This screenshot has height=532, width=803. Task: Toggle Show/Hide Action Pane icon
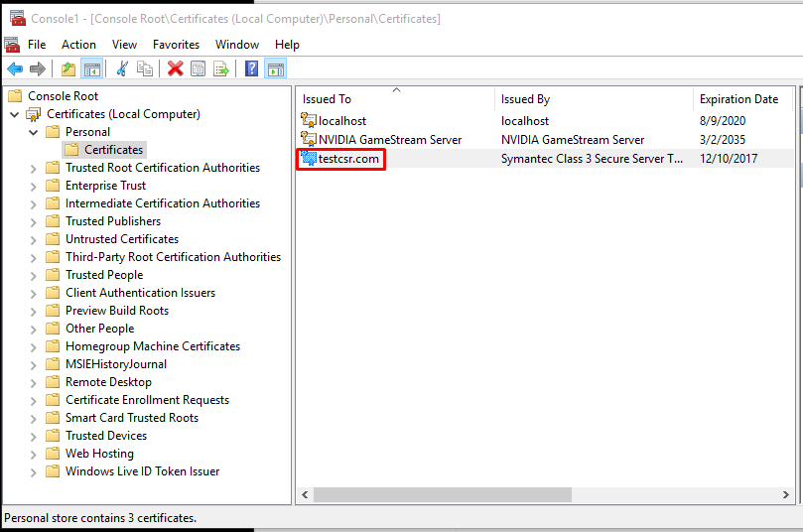click(x=276, y=68)
